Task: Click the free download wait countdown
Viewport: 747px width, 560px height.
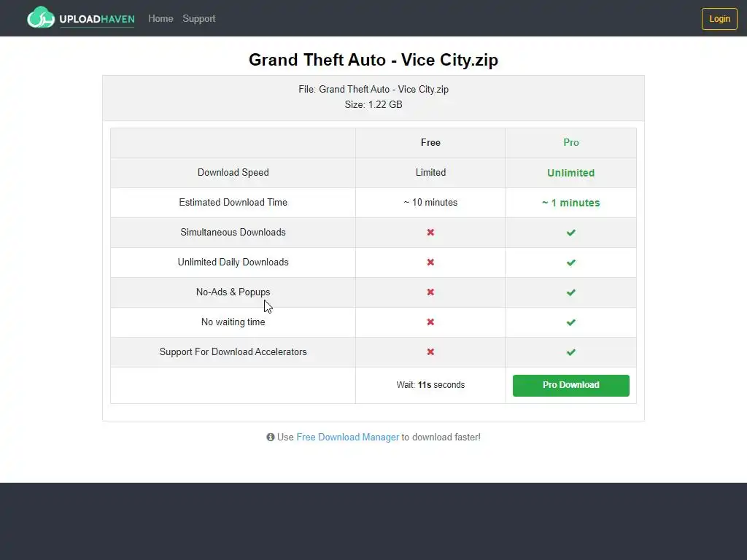Action: pos(430,385)
